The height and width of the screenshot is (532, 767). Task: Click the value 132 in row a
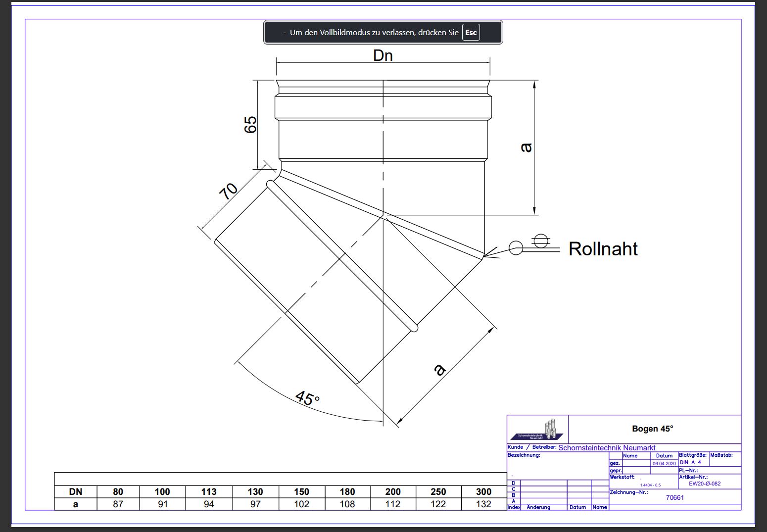[x=483, y=504]
